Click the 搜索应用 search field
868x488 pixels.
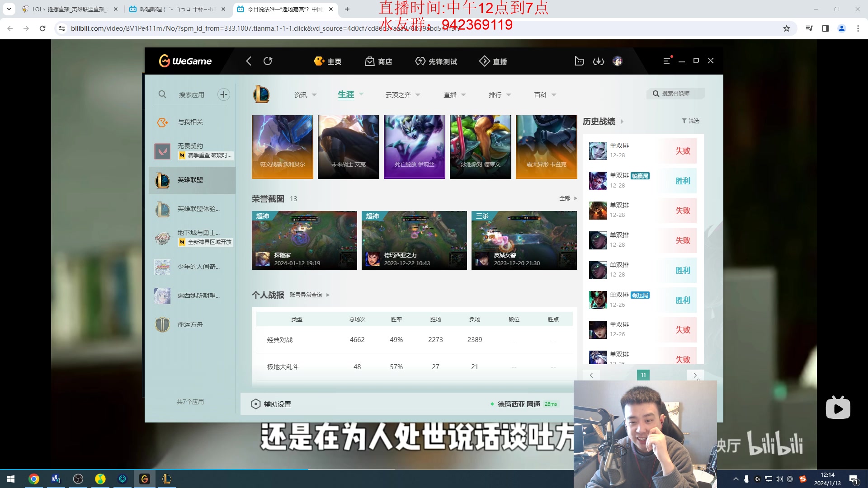pyautogui.click(x=191, y=95)
